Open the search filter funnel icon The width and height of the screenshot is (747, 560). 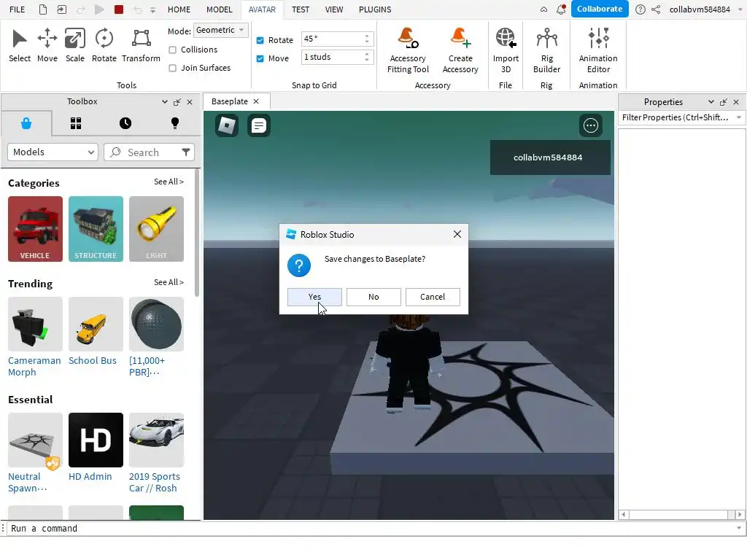[x=186, y=152]
